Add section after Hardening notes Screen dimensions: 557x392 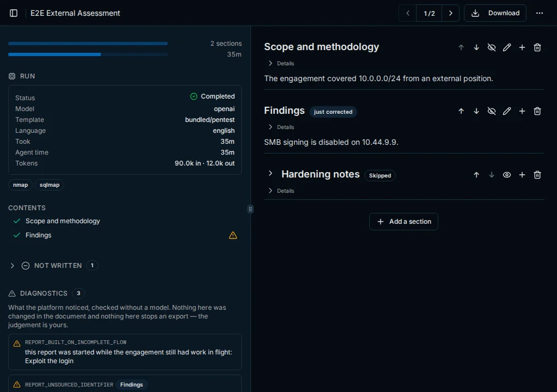click(522, 175)
